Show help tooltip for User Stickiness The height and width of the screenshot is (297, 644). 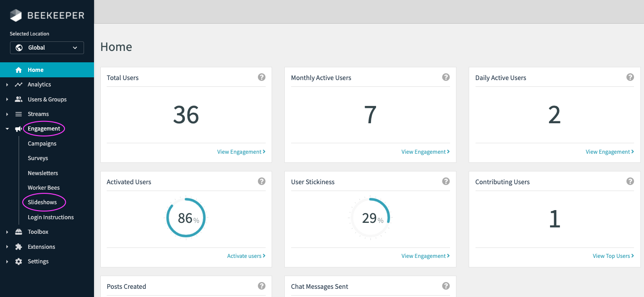point(446,181)
